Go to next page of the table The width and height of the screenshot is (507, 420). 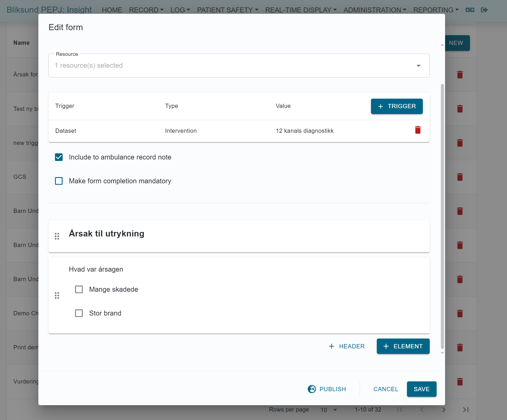pos(444,410)
